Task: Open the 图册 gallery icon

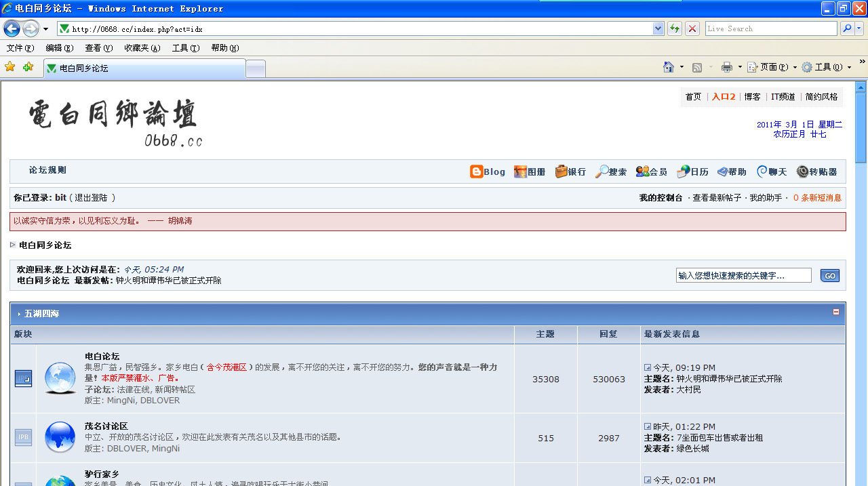Action: (520, 171)
